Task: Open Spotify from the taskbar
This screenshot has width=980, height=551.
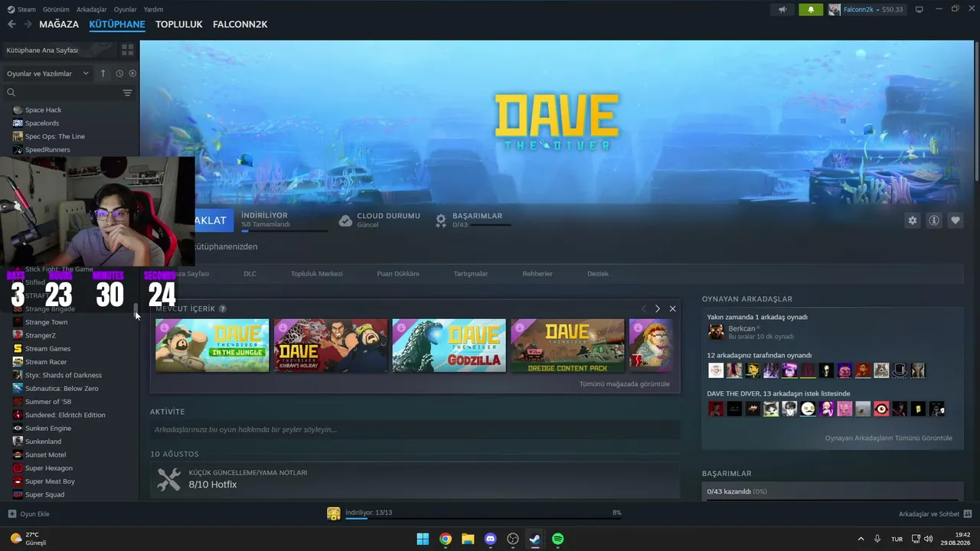Action: tap(558, 539)
